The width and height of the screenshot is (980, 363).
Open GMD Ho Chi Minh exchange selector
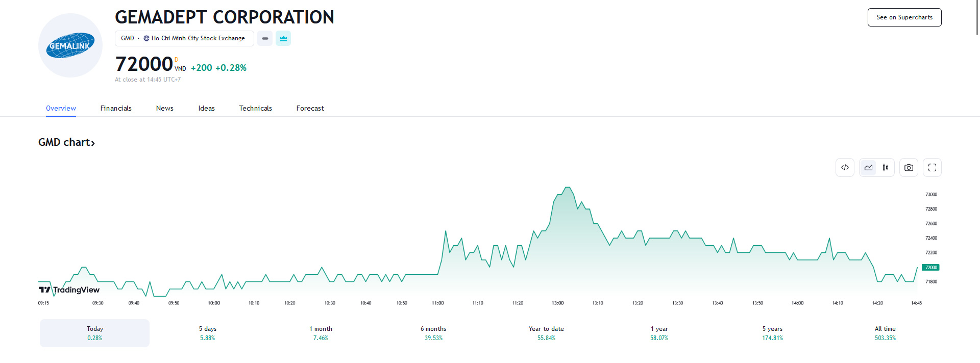click(x=184, y=38)
